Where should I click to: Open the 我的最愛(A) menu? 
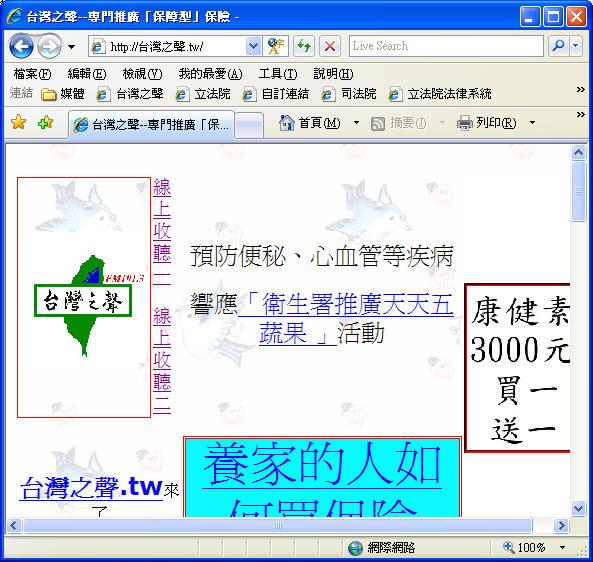pyautogui.click(x=210, y=74)
